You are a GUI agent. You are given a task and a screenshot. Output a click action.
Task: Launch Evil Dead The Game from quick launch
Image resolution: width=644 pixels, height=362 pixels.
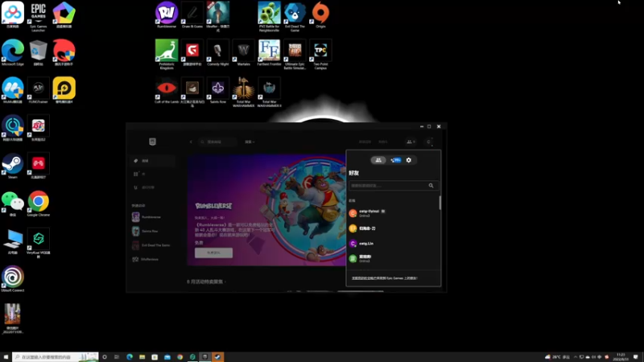coord(152,245)
